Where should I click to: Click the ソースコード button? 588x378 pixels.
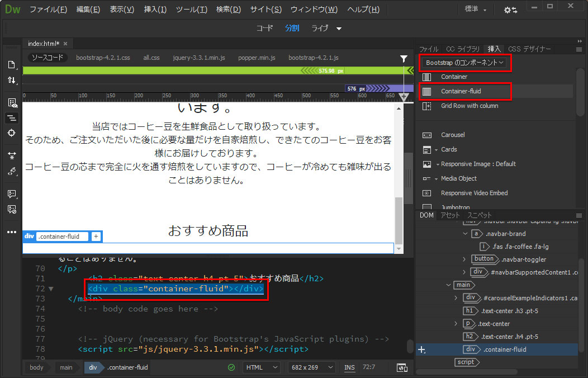click(46, 58)
